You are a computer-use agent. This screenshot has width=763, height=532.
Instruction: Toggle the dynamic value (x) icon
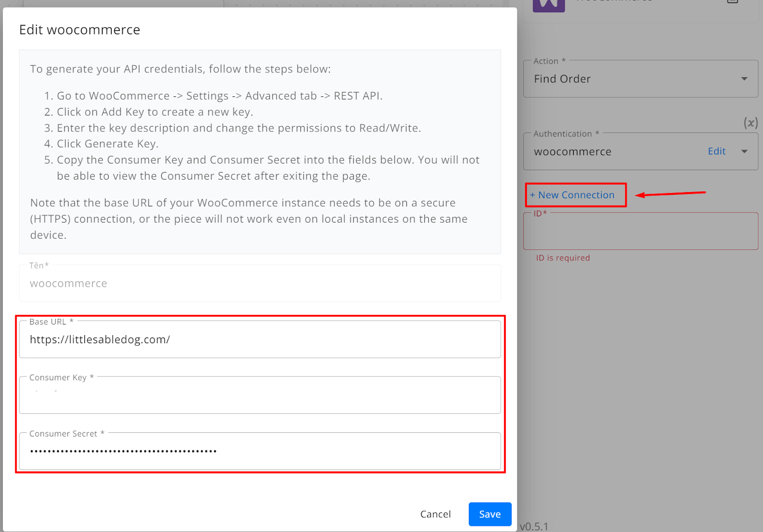click(x=751, y=123)
